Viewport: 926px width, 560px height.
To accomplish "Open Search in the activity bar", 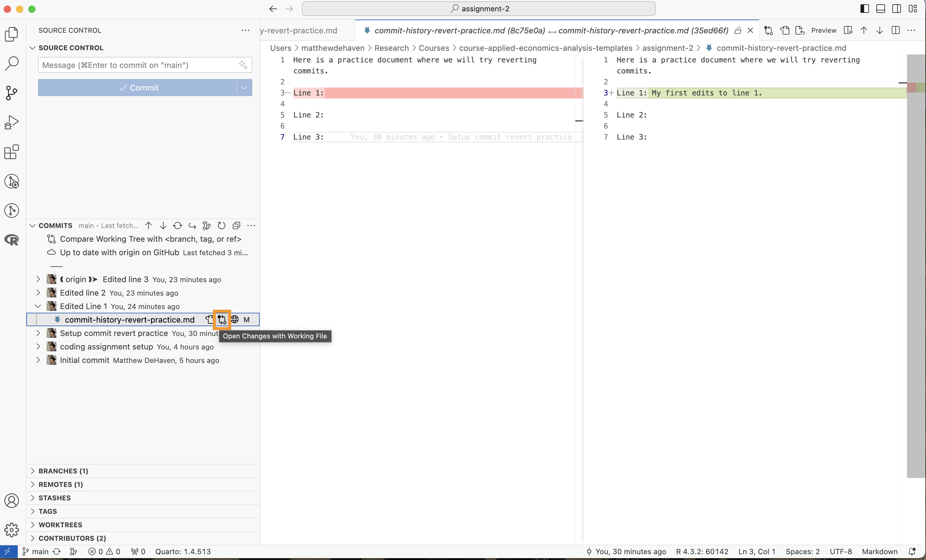I will pyautogui.click(x=12, y=63).
